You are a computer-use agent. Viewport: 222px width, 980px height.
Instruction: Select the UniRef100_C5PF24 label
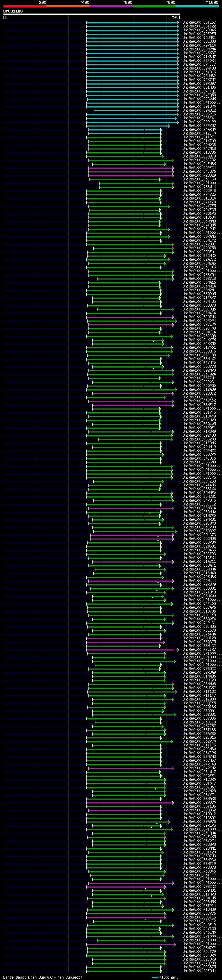[x=199, y=168]
